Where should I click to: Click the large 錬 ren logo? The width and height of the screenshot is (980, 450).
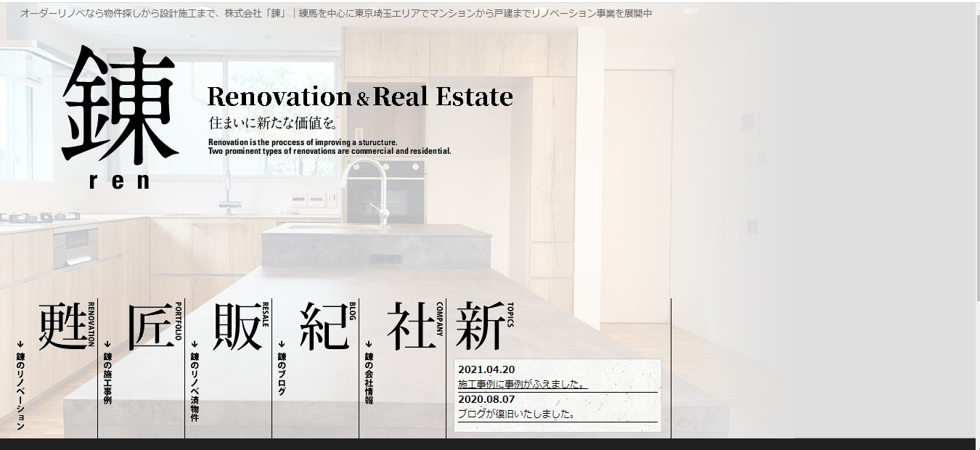pyautogui.click(x=120, y=116)
